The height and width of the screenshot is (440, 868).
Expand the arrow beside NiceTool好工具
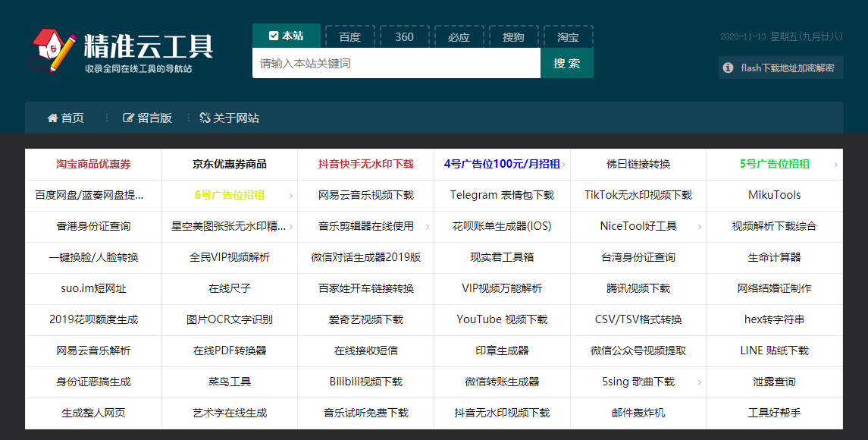pyautogui.click(x=700, y=227)
